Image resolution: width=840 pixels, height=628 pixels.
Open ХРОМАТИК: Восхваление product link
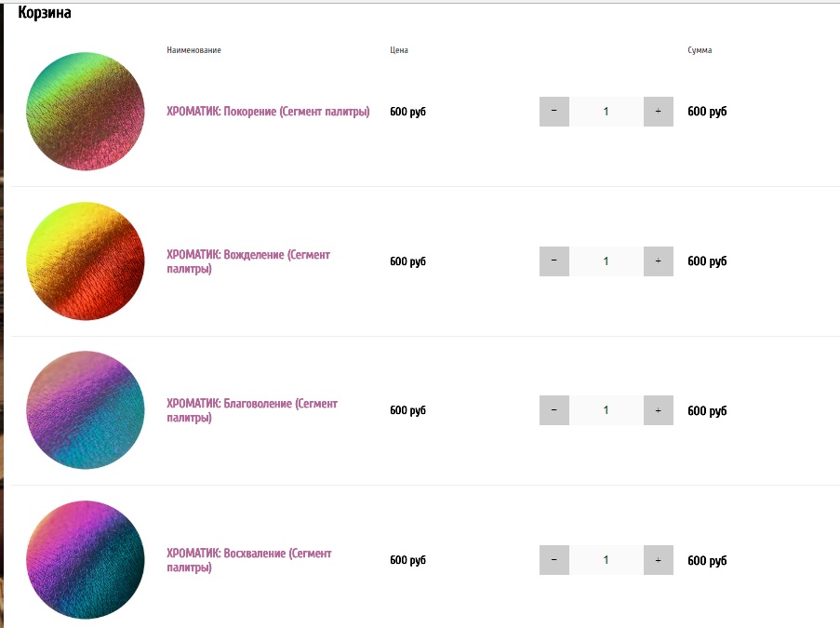coord(249,560)
